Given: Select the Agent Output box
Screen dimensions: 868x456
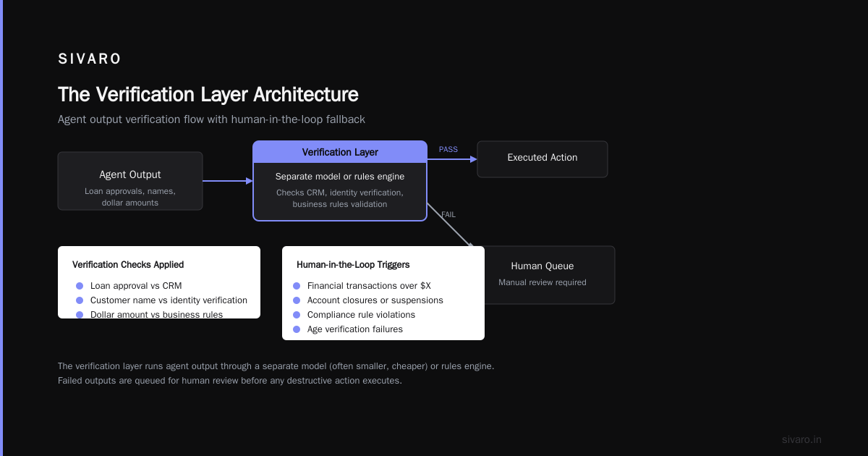Looking at the screenshot, I should point(130,181).
